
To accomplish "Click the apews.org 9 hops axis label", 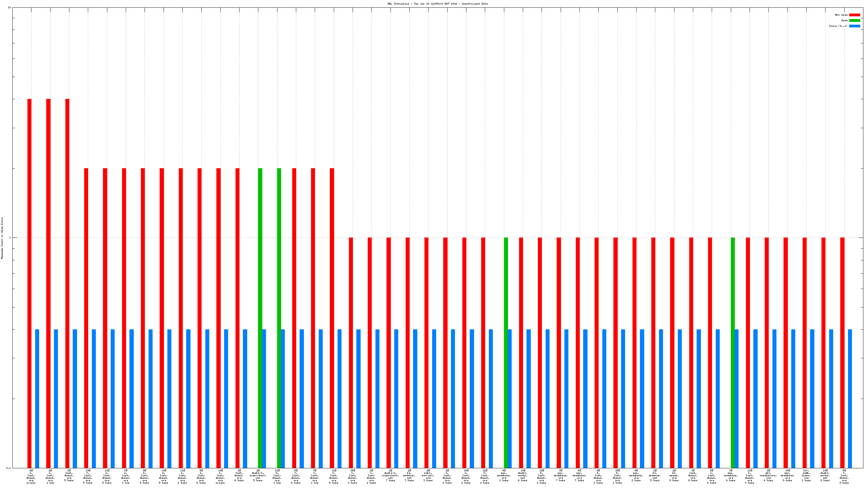I will pos(674,476).
